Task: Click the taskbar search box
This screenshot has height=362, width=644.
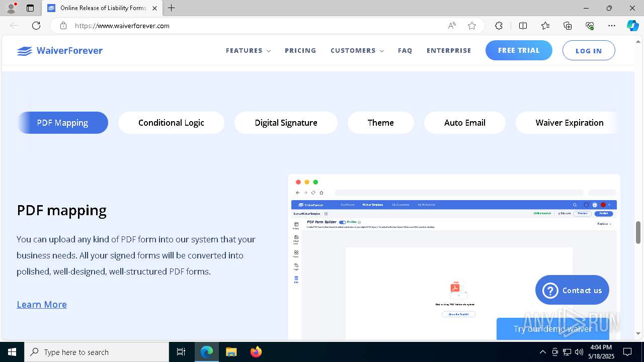Action: pos(97,352)
